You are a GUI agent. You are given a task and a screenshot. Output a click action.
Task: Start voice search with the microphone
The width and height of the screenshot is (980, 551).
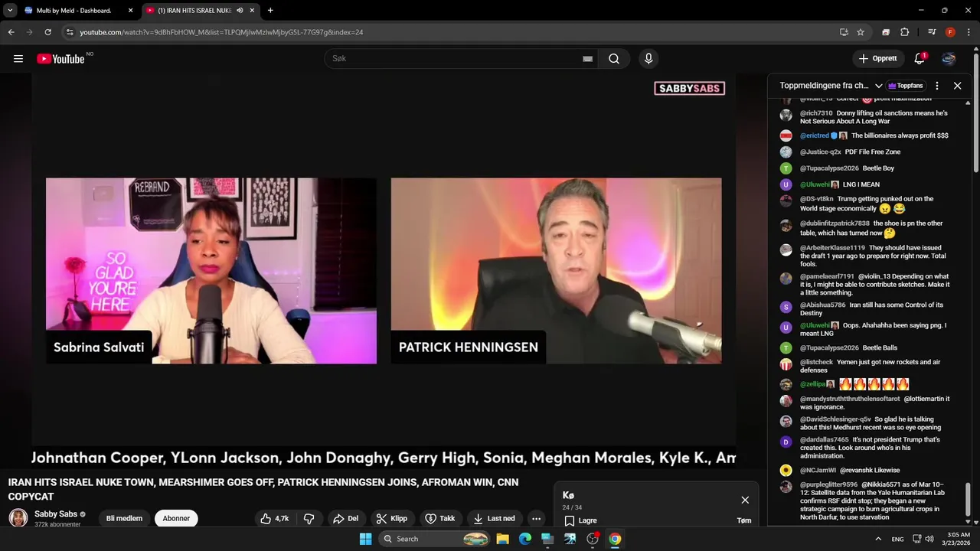coord(648,59)
